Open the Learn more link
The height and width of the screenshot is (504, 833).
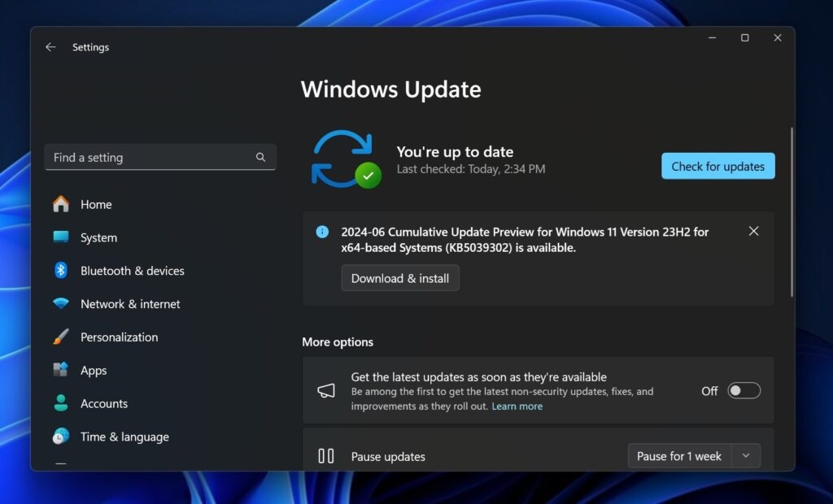point(517,406)
